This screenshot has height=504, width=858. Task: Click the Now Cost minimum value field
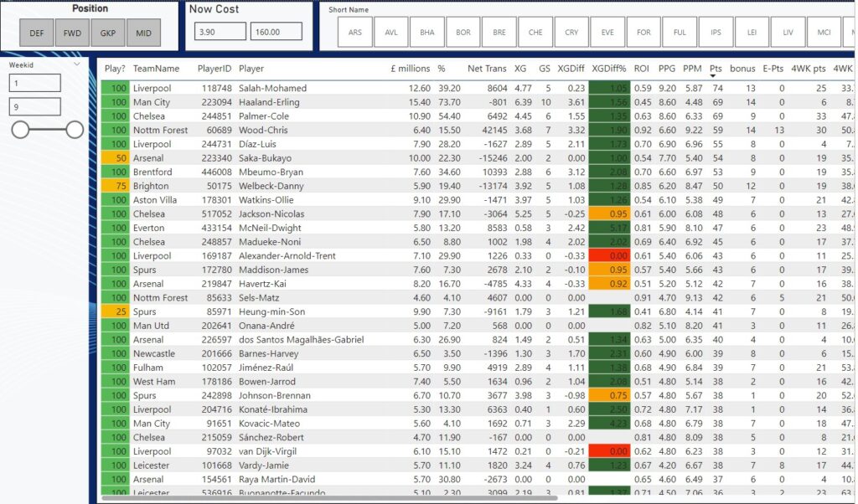pyautogui.click(x=220, y=31)
